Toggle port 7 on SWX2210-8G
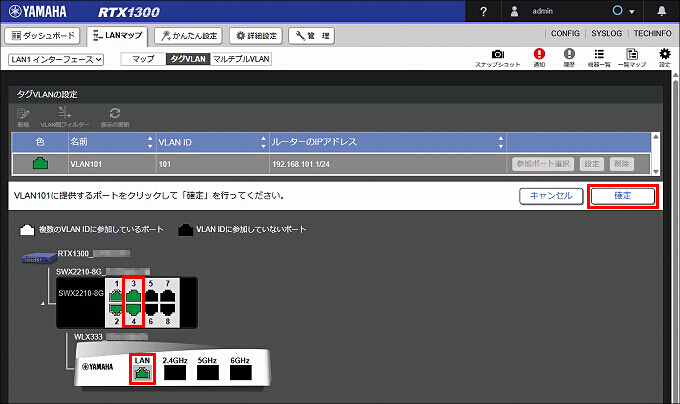680x404 pixels. pyautogui.click(x=168, y=296)
